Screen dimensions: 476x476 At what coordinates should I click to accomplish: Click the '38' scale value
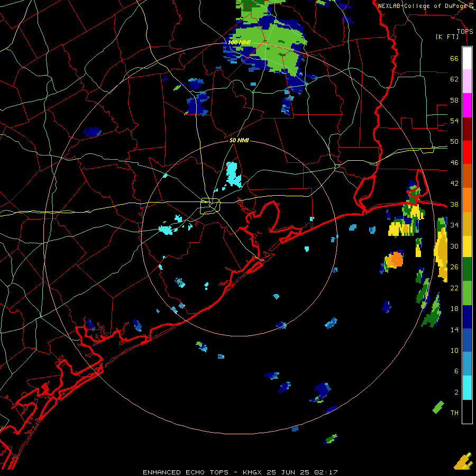tap(454, 204)
